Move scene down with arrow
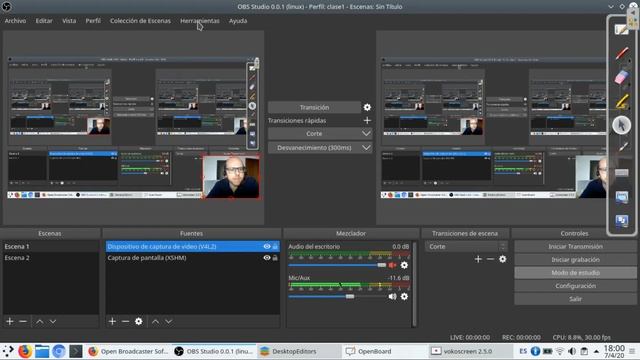This screenshot has width=640, height=360. point(53,322)
